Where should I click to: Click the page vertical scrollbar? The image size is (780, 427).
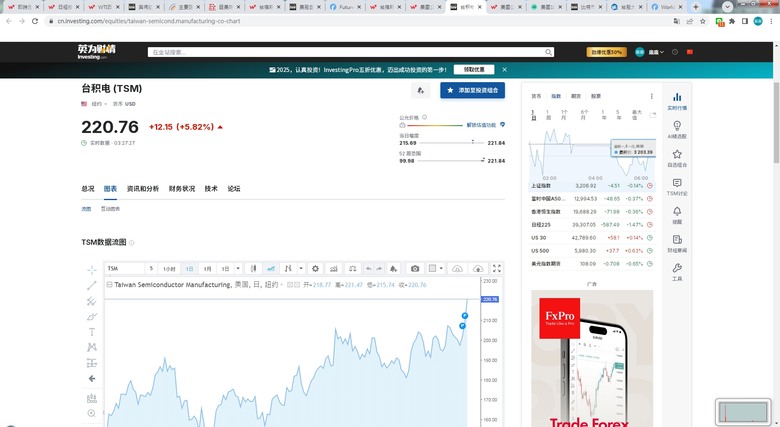point(776,123)
